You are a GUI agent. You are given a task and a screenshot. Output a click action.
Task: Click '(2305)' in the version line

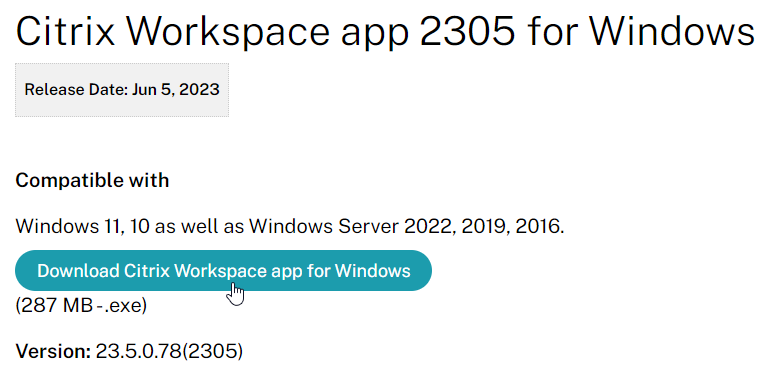click(x=212, y=351)
